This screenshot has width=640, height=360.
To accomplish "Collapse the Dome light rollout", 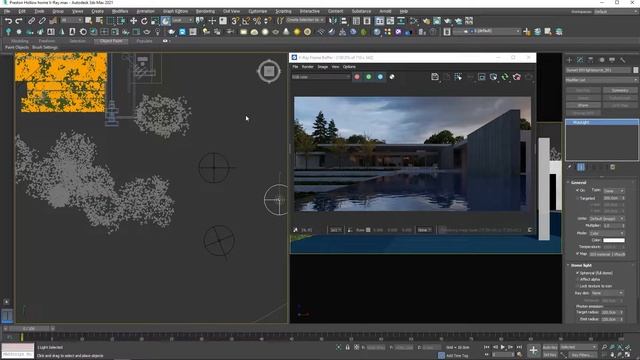I will point(581,265).
